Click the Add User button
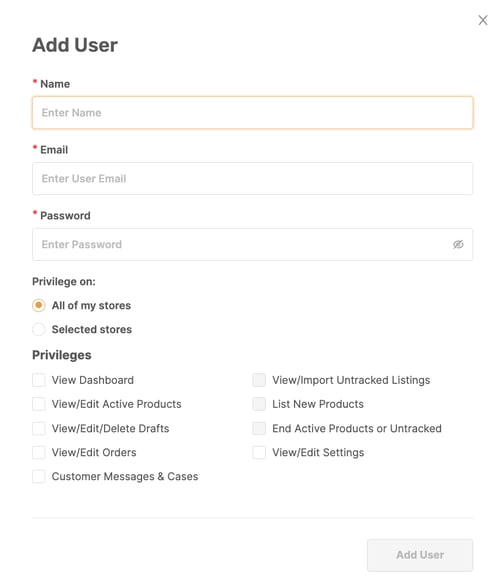The height and width of the screenshot is (588, 501). coord(420,555)
